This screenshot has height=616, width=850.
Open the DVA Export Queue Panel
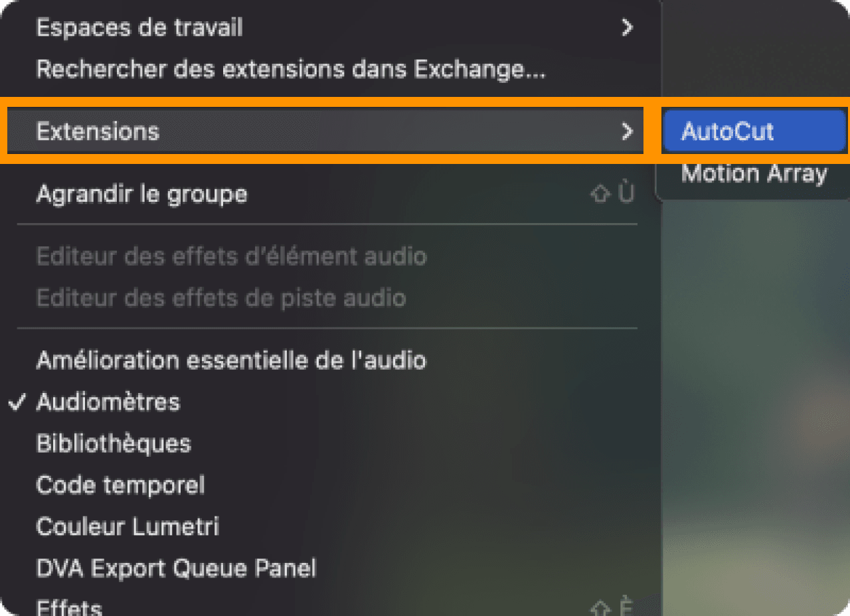point(176,568)
